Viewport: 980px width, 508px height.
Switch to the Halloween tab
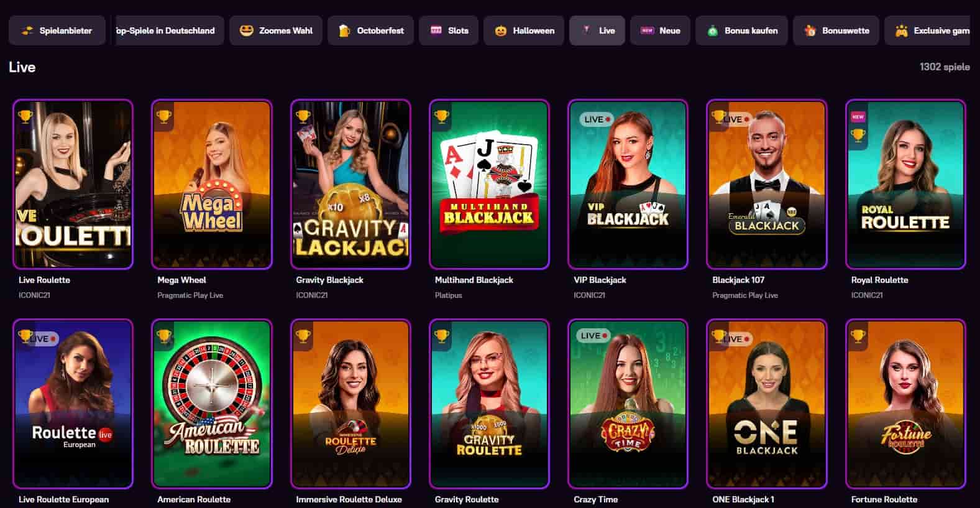pos(524,30)
